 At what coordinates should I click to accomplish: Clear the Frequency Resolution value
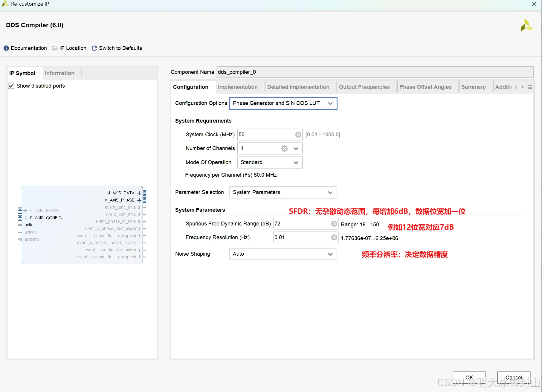(334, 237)
